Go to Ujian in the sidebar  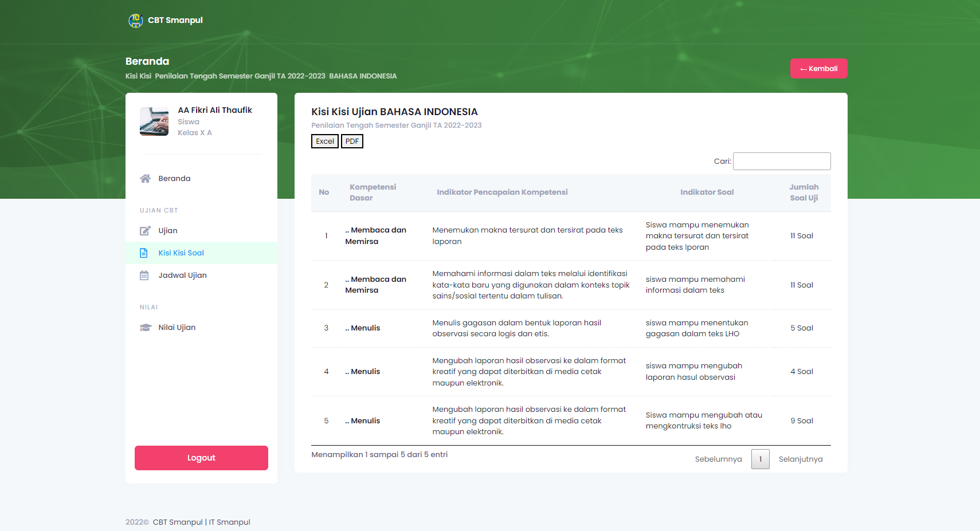tap(167, 231)
